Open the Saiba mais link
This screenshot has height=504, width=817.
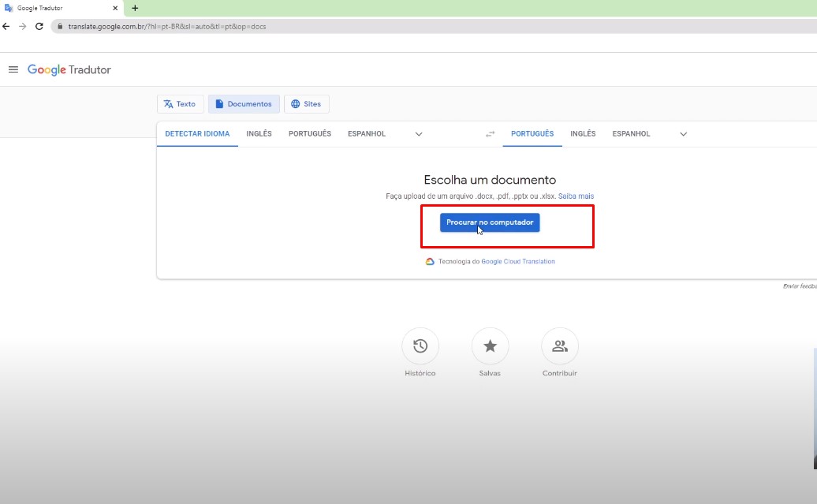tap(576, 196)
